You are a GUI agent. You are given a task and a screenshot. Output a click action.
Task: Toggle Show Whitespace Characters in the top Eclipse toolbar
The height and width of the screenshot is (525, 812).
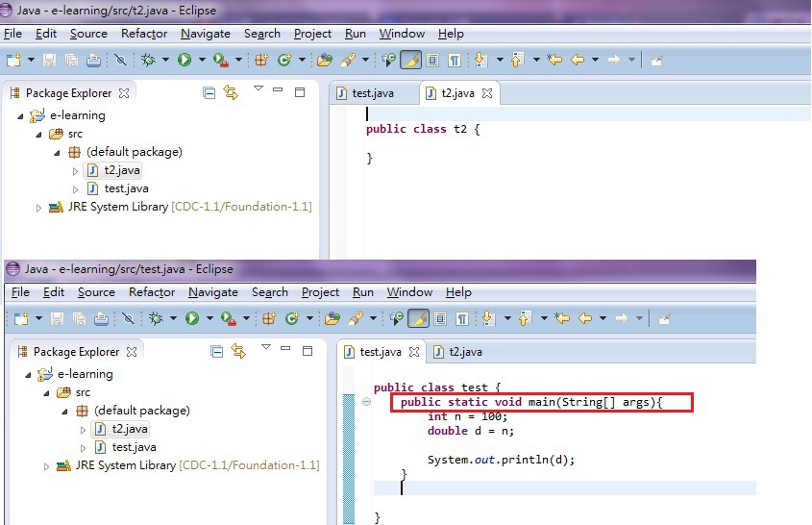click(x=455, y=61)
